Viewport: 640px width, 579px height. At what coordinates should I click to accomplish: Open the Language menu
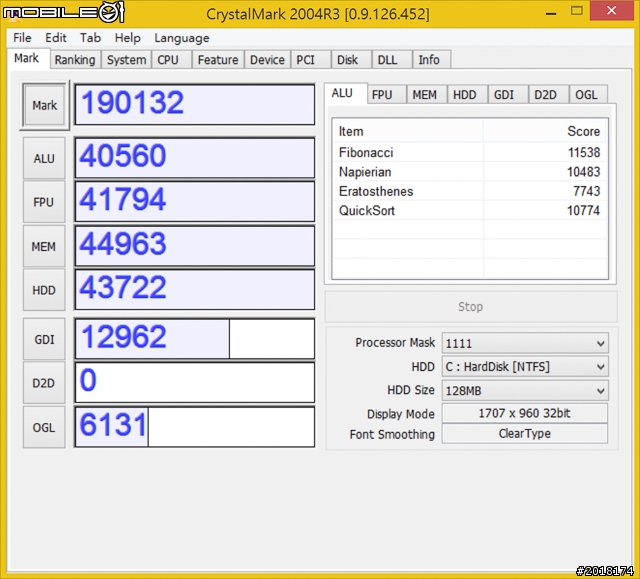[182, 38]
